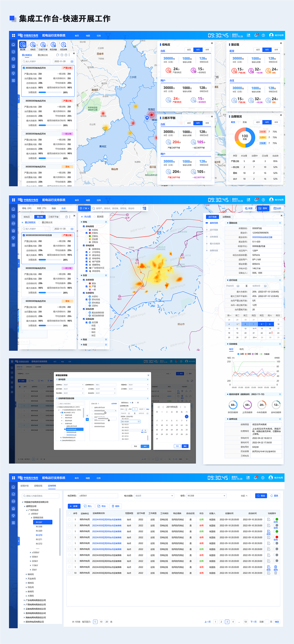Switch to the 告警 (75) tab

[x=42, y=208]
